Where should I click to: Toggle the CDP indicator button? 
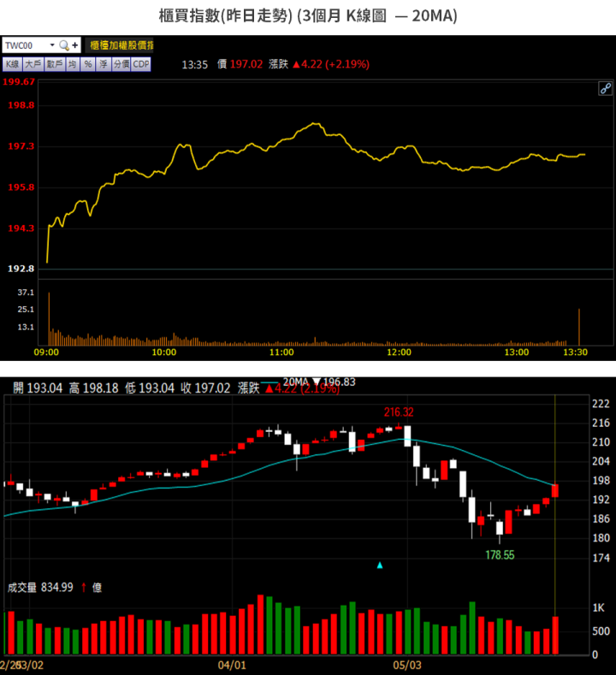[x=141, y=64]
